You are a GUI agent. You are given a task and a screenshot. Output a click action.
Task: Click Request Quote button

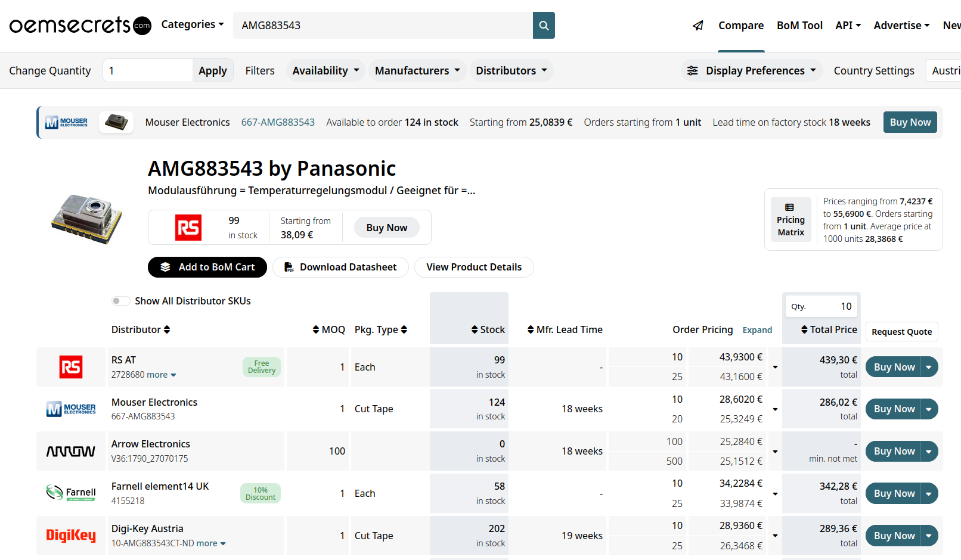point(901,332)
